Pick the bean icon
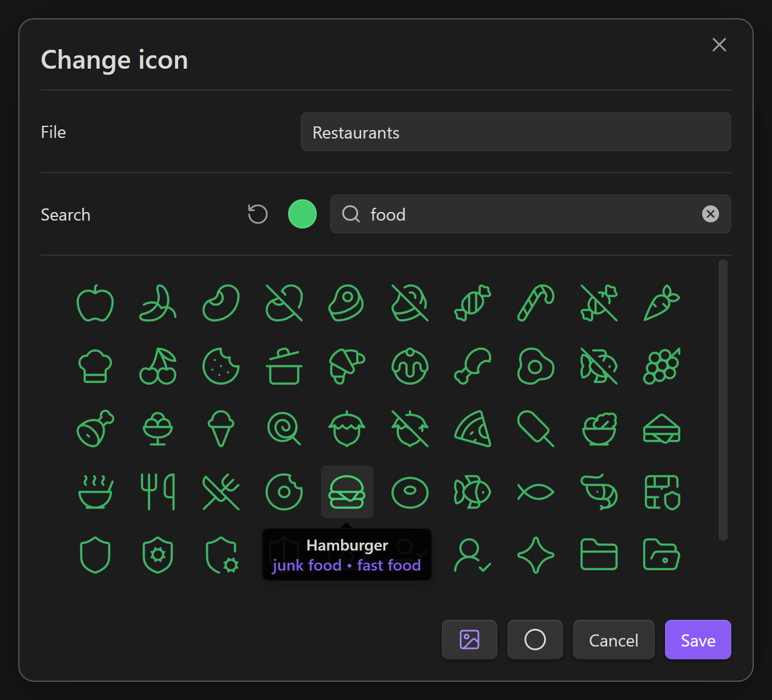Screen dimensions: 772x700 (221, 303)
